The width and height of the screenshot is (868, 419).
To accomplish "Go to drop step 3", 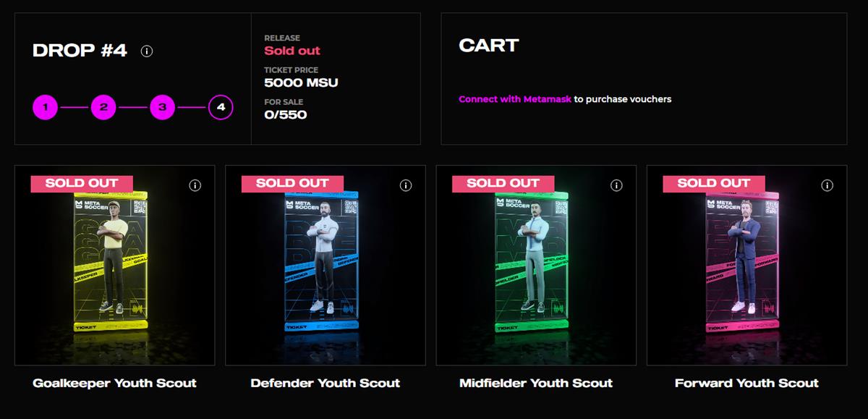I will pyautogui.click(x=162, y=108).
